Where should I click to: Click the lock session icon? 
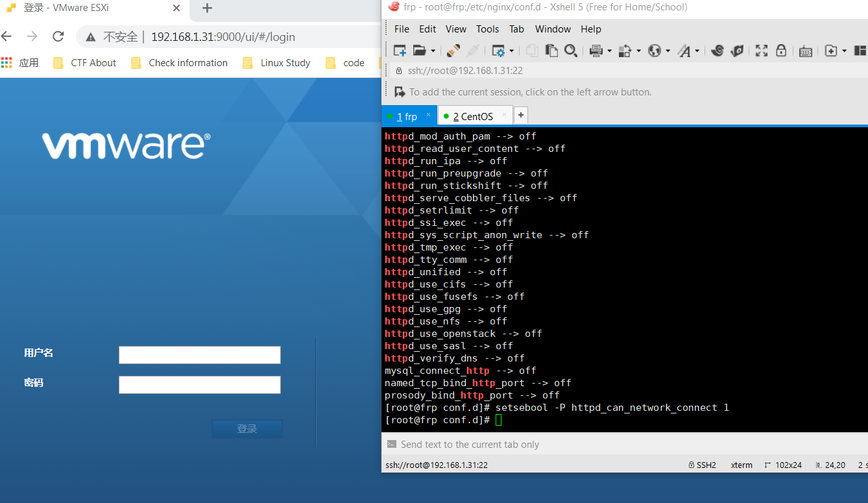[x=780, y=51]
